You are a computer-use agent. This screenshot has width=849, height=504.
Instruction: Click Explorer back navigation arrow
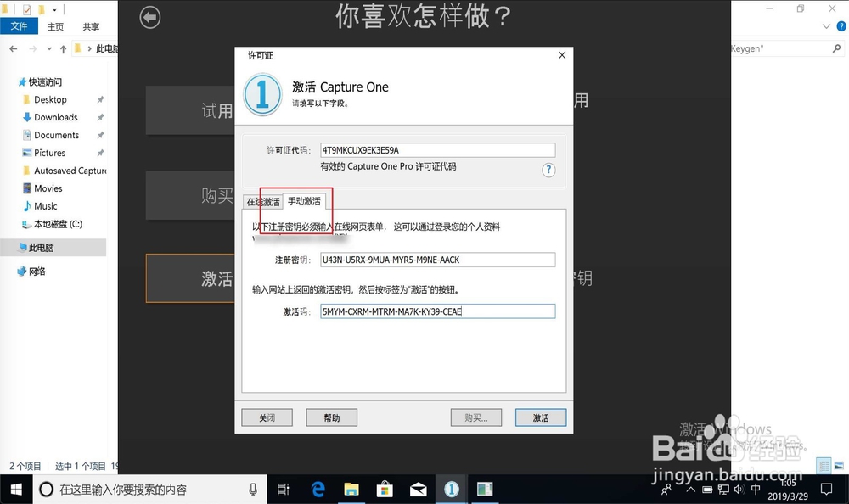point(14,48)
